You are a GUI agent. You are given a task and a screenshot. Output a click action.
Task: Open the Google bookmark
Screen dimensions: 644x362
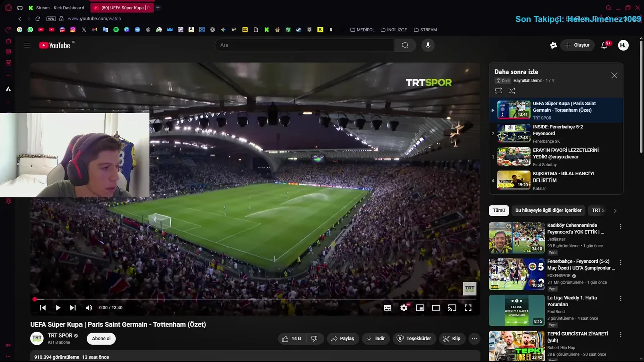[19, 30]
